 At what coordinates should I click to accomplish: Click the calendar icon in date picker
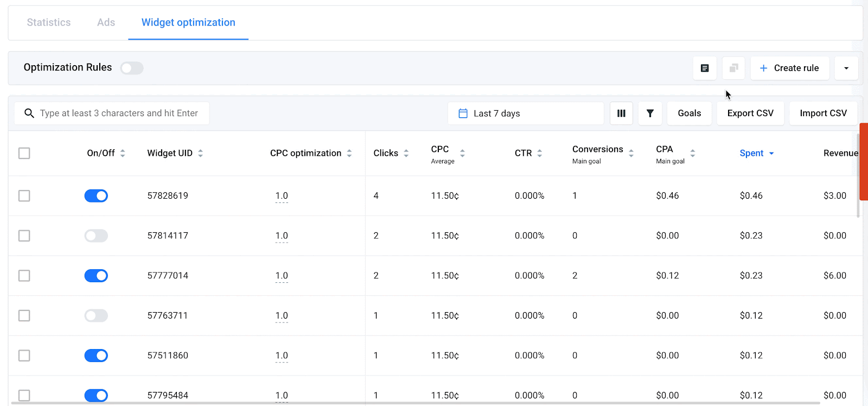tap(463, 113)
